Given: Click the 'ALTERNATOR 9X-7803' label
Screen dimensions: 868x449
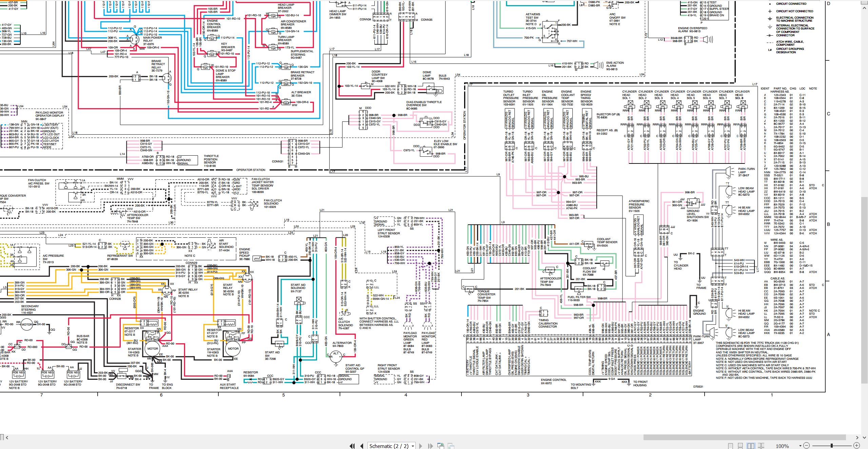Looking at the screenshot, I should [342, 344].
